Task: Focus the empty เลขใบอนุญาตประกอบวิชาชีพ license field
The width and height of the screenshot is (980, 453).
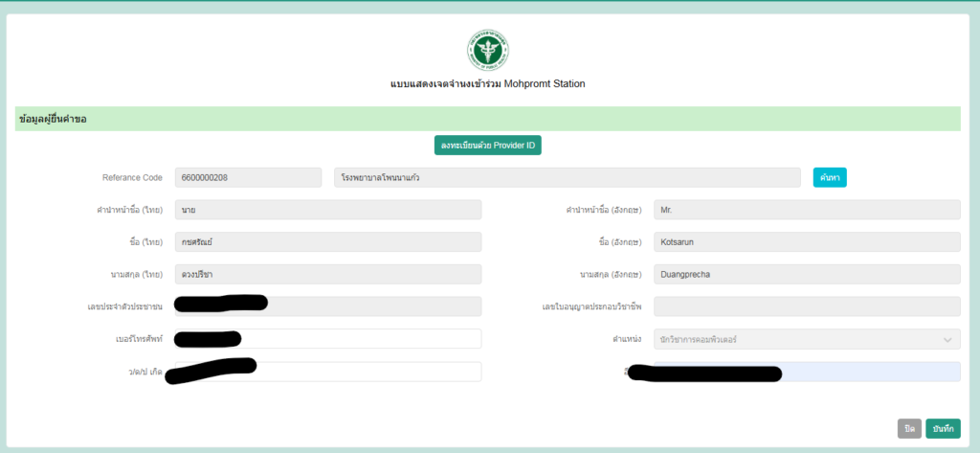Action: click(x=806, y=306)
